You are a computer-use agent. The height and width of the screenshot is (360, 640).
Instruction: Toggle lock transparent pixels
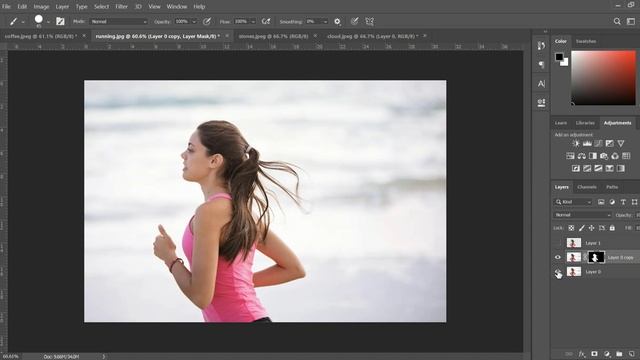click(571, 228)
